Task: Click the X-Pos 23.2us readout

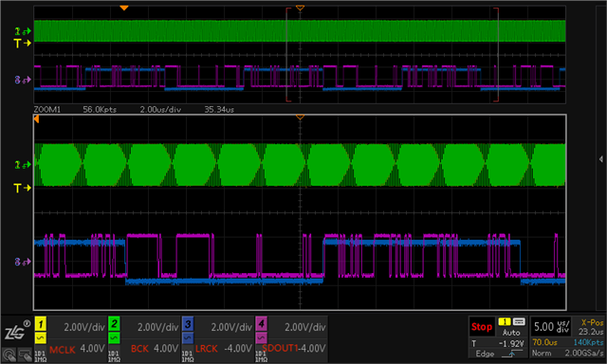Action: coord(592,327)
